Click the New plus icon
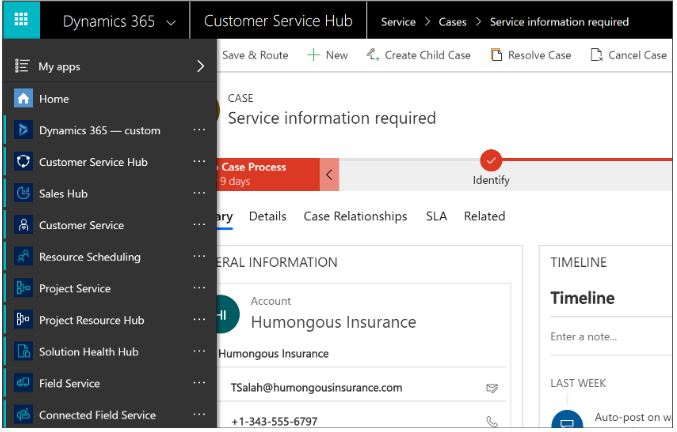The width and height of the screenshot is (677, 432). click(x=313, y=55)
